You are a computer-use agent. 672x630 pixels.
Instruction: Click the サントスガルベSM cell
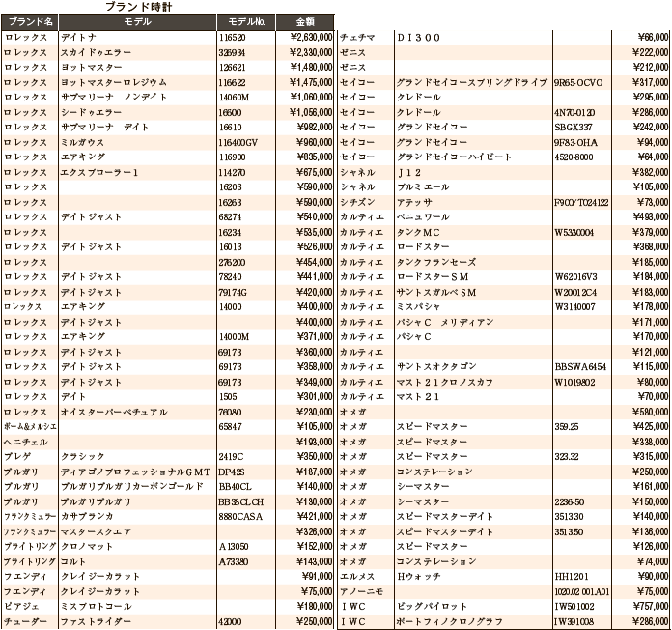point(436,292)
